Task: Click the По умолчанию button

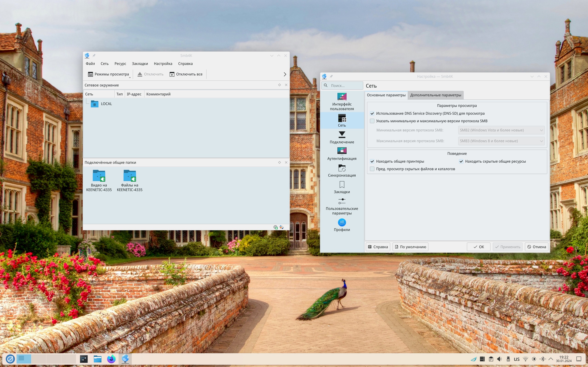Action: [x=410, y=247]
